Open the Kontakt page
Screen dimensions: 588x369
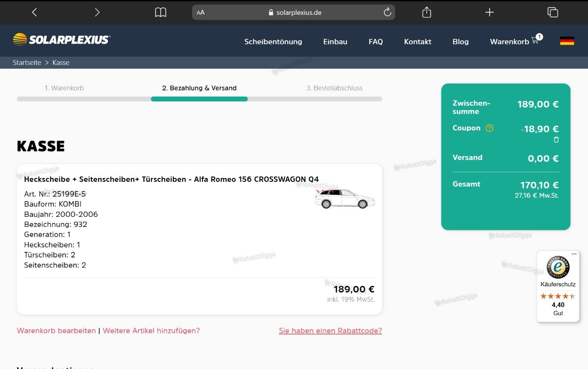(417, 42)
